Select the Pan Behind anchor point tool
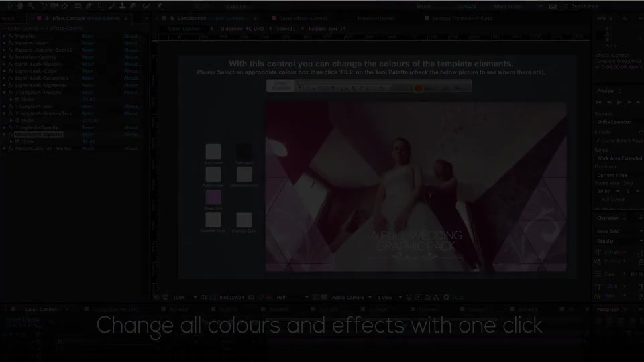The image size is (644, 362). [x=65, y=6]
